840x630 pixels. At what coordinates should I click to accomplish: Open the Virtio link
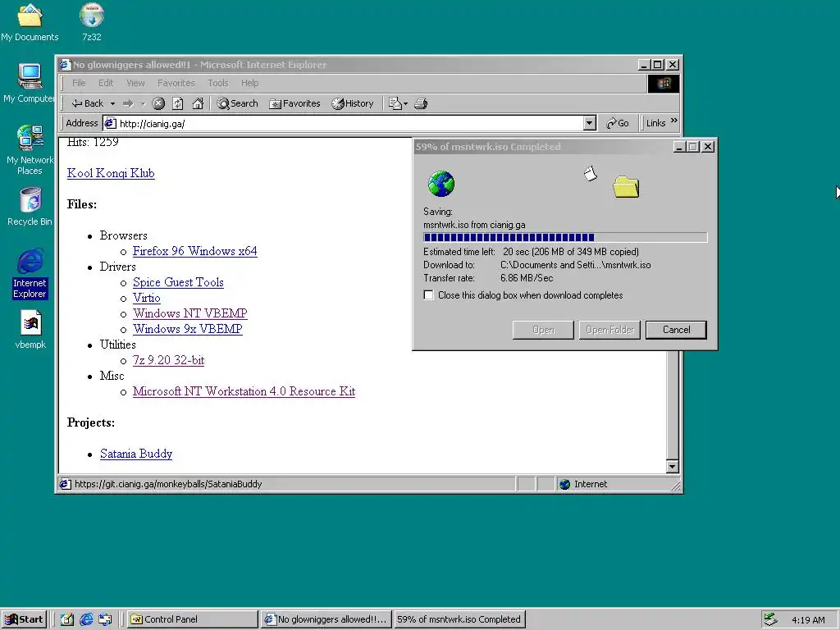(x=147, y=298)
